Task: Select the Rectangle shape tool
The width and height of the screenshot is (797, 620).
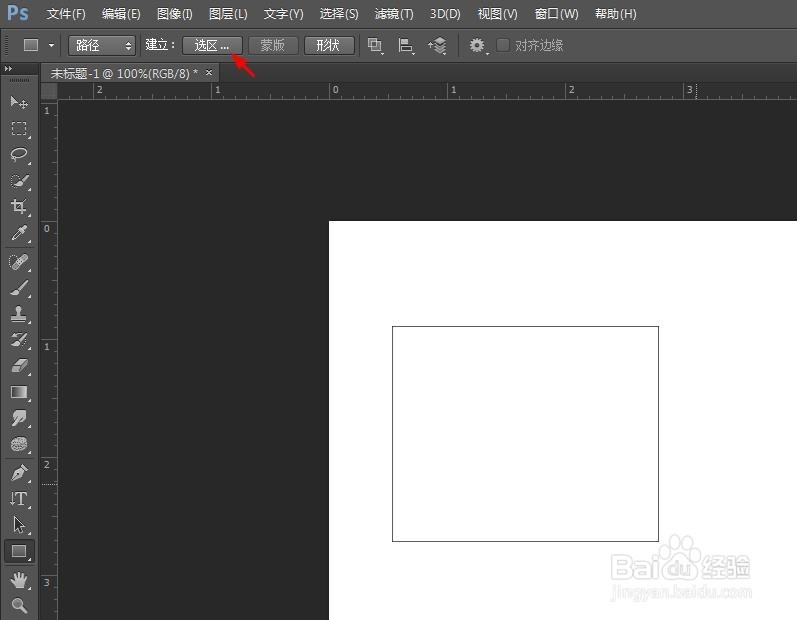Action: pos(19,551)
